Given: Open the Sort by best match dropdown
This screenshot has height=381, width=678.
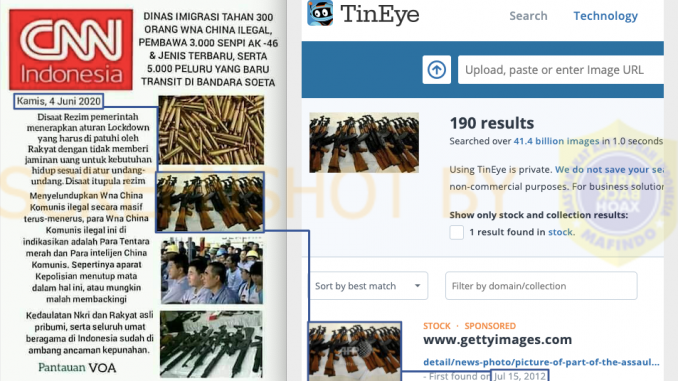Looking at the screenshot, I should click(368, 286).
